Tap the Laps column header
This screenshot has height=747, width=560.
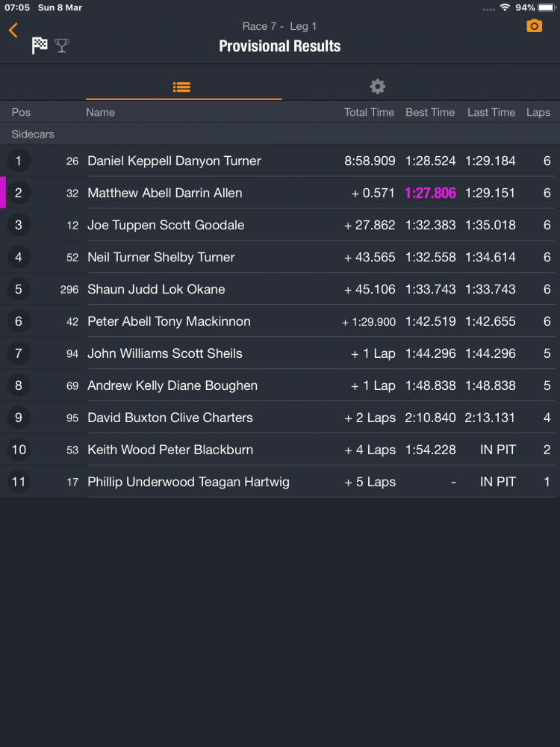pyautogui.click(x=538, y=112)
